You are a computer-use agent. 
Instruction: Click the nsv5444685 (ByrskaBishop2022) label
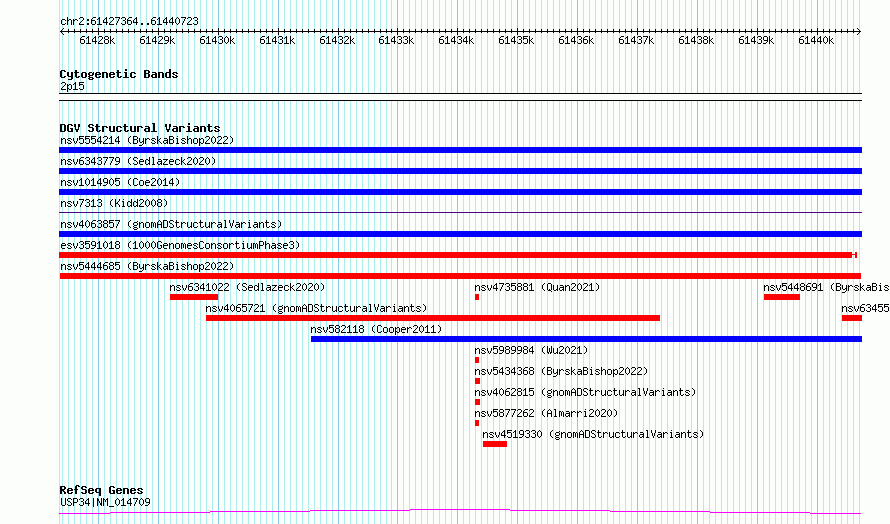147,266
